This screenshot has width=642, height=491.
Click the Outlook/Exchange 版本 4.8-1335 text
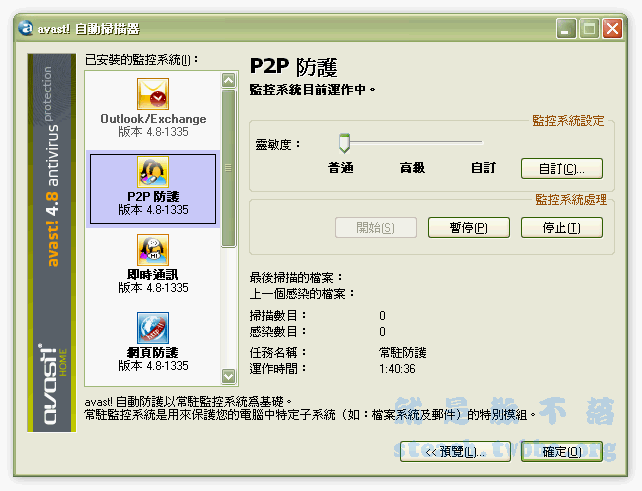coord(153,132)
